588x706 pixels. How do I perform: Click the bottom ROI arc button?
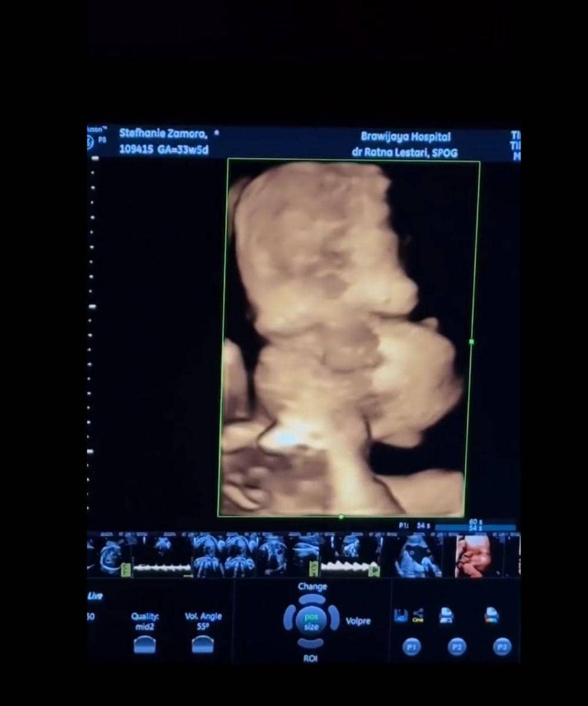click(311, 643)
